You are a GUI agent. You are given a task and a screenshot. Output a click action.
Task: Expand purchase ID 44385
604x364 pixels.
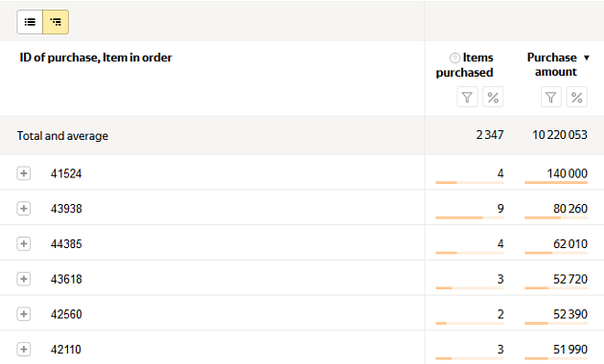[24, 244]
